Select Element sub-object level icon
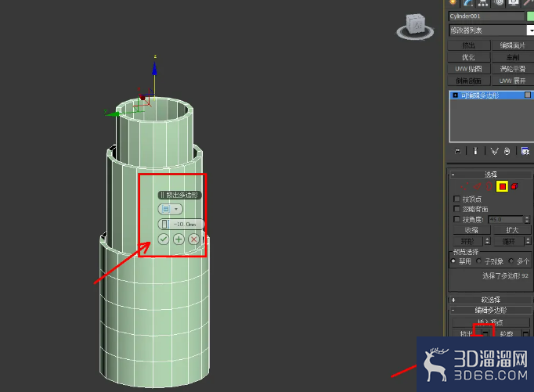The height and width of the screenshot is (392, 534). tap(514, 186)
